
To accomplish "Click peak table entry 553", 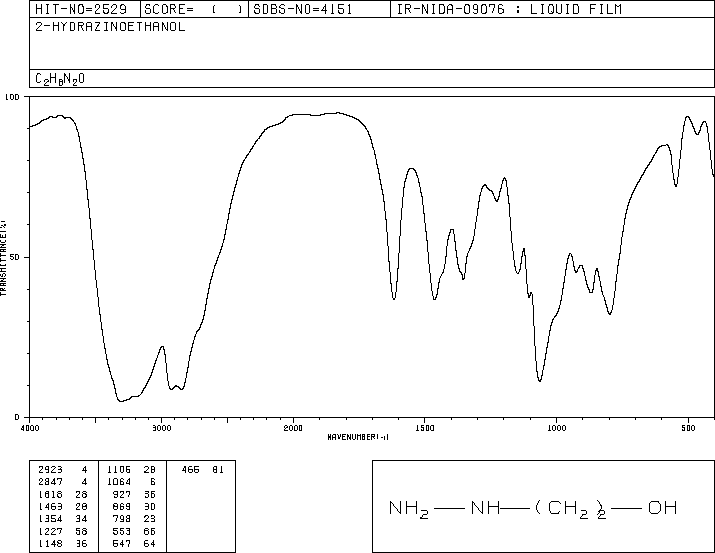I will pyautogui.click(x=122, y=532).
